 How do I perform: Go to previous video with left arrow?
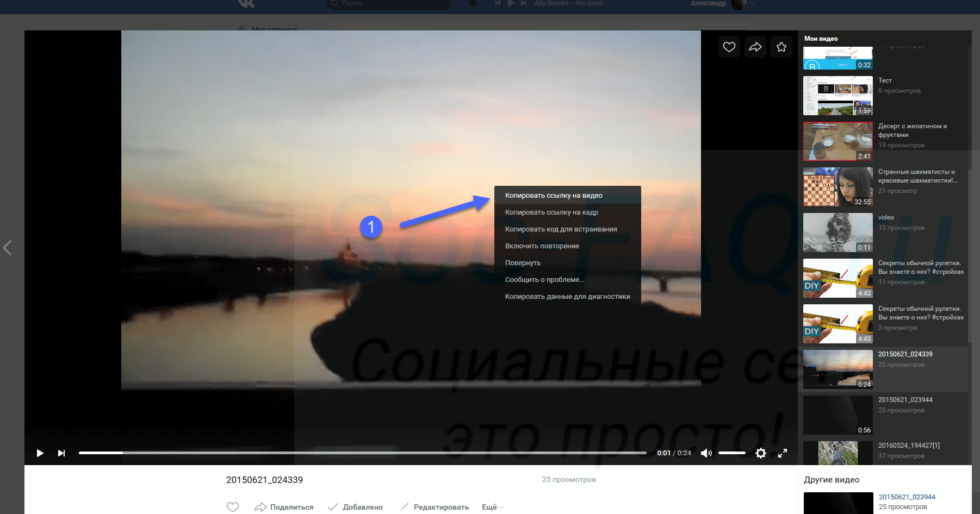[x=8, y=248]
